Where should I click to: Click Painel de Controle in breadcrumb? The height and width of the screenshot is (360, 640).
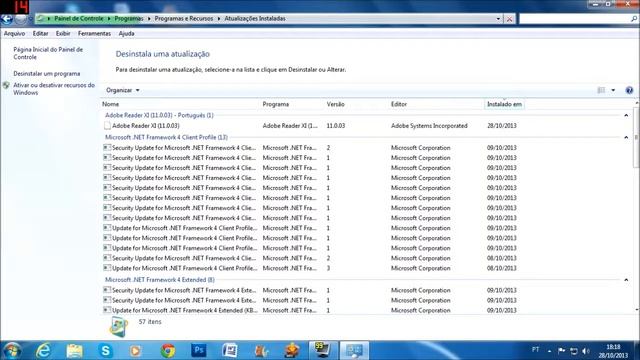(x=79, y=19)
